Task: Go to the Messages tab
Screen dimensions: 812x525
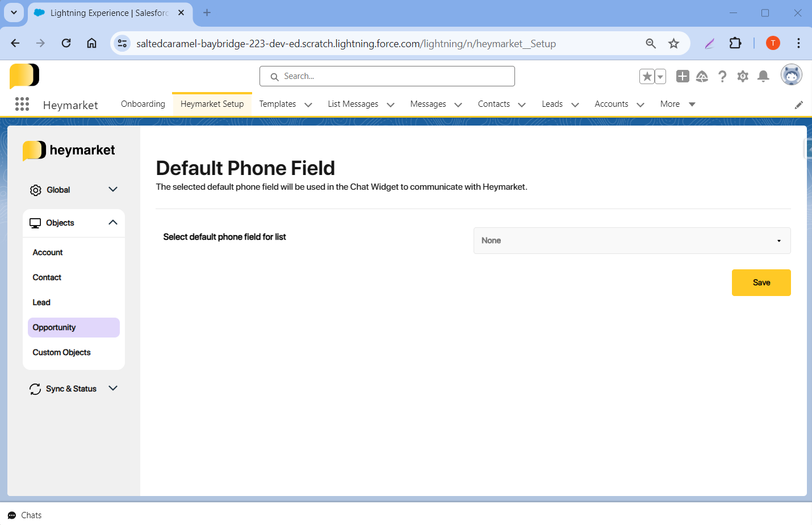Action: point(428,104)
